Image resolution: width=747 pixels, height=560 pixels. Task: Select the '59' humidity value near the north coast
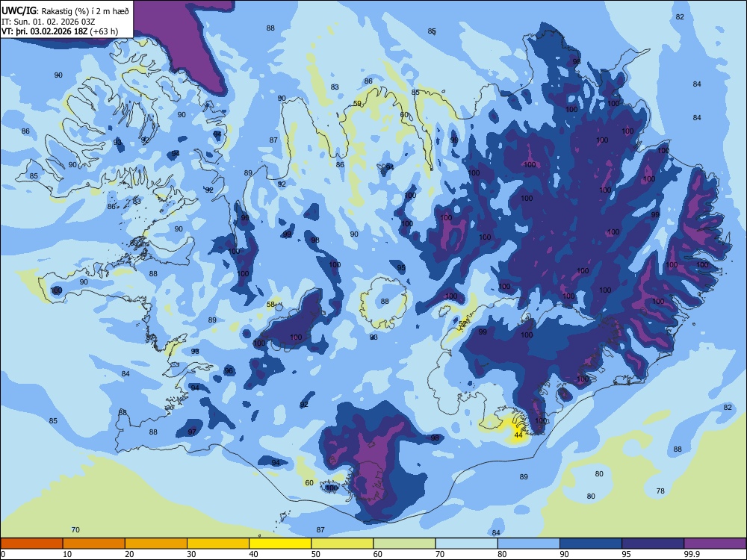click(x=357, y=104)
